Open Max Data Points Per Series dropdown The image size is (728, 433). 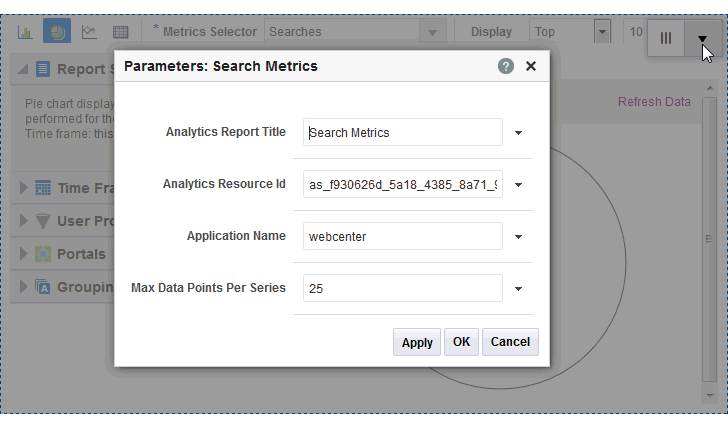tap(519, 288)
